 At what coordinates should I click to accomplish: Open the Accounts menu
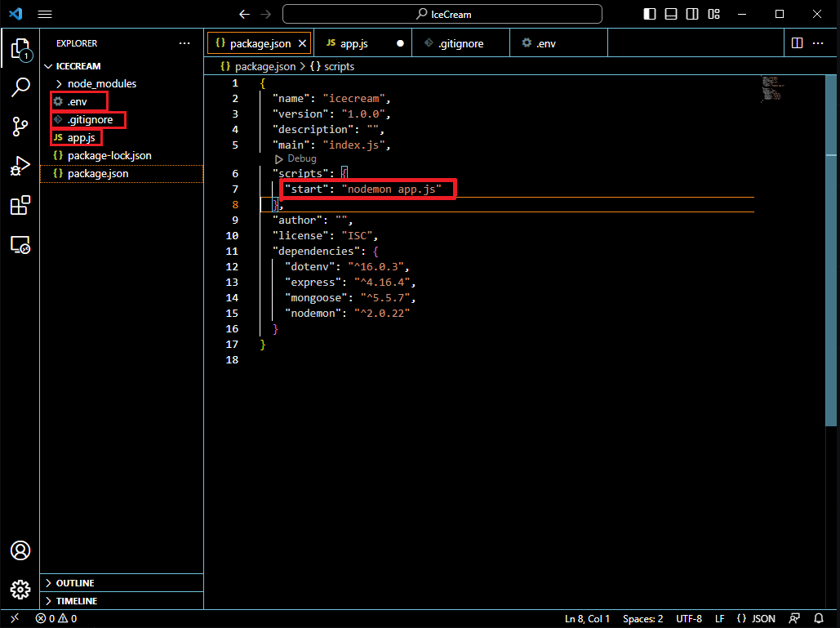click(20, 550)
